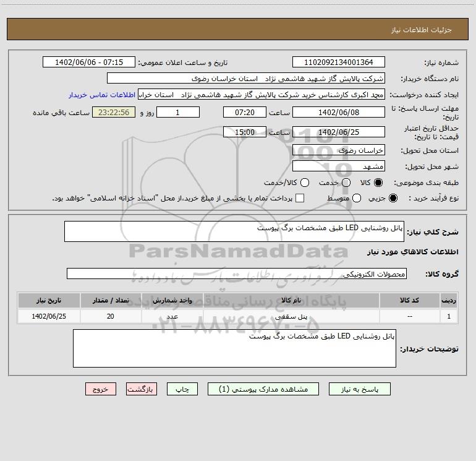This screenshot has width=476, height=461.
Task: Click the استان محل تحویل field
Action: point(339,150)
